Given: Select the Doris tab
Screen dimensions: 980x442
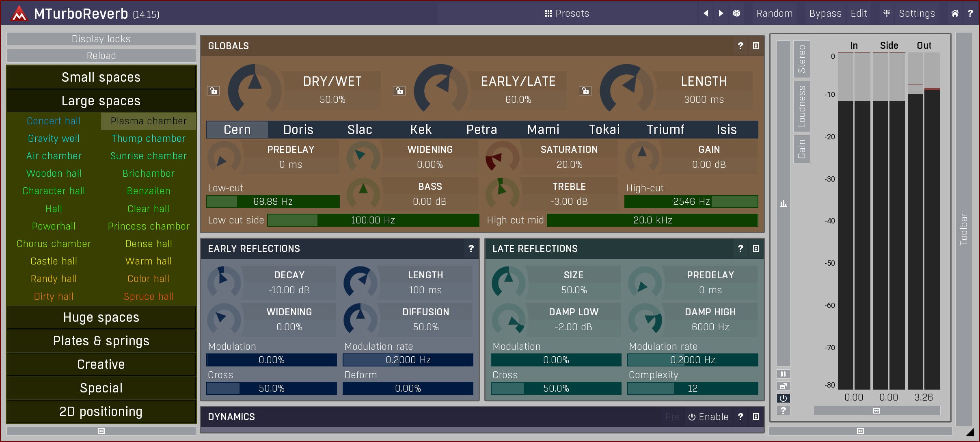Looking at the screenshot, I should pos(298,130).
